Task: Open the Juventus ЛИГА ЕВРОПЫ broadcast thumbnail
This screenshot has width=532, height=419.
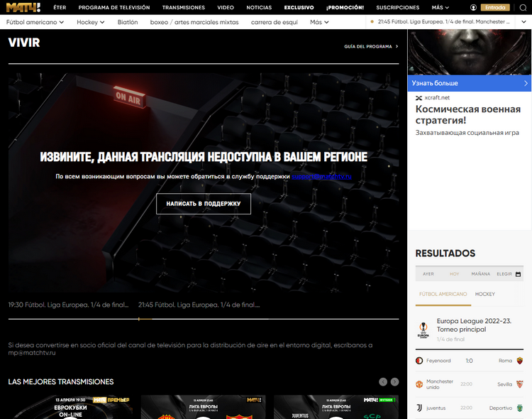Action: click(x=336, y=407)
